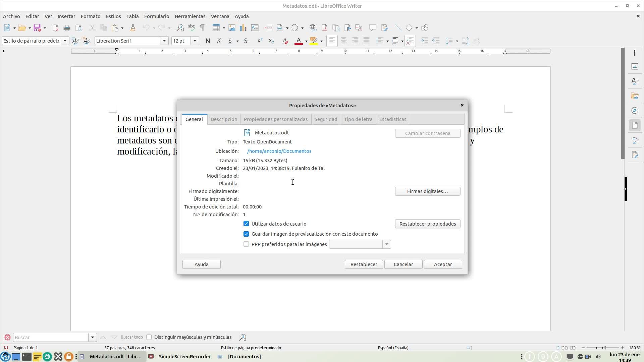Viewport: 644px width, 362px height.
Task: Open Find and Replace toolbar icon
Action: tap(180, 28)
